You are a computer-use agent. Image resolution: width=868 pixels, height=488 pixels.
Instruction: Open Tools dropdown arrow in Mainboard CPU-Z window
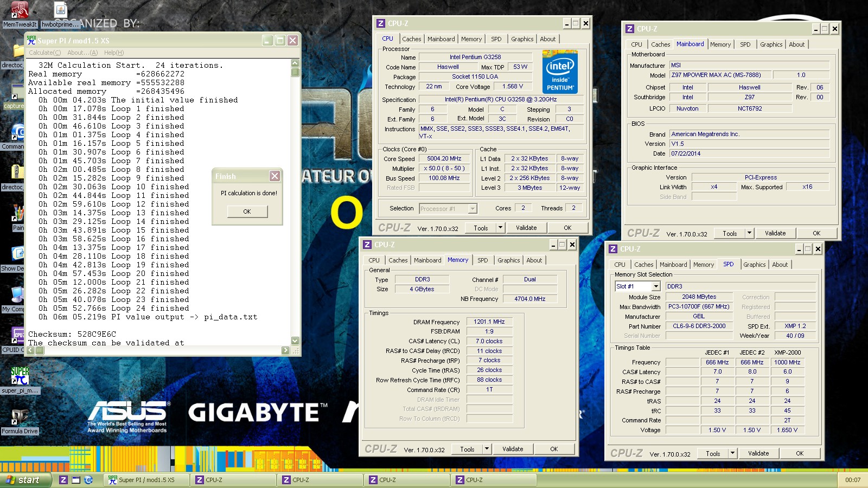(749, 233)
